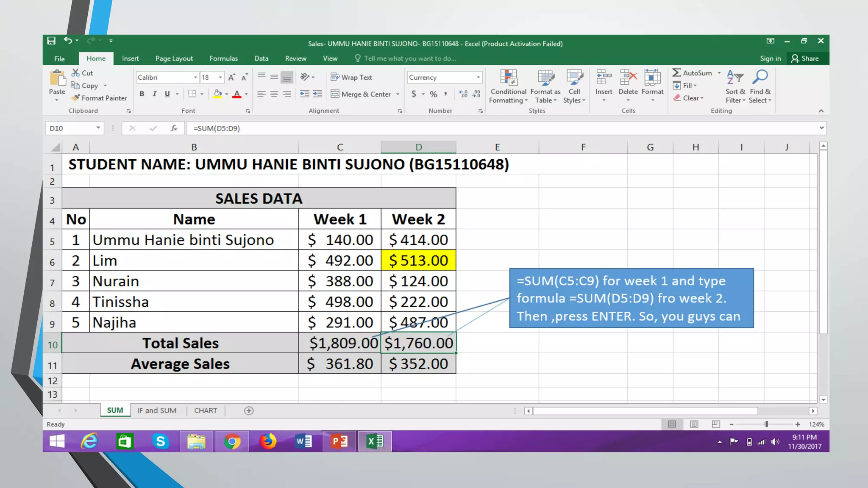Click the Share button

805,58
